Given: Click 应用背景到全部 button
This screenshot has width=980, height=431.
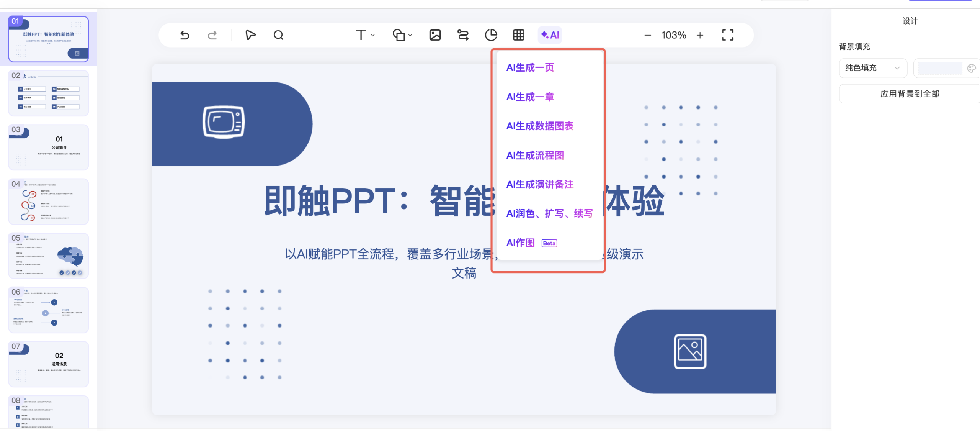Looking at the screenshot, I should click(x=910, y=94).
